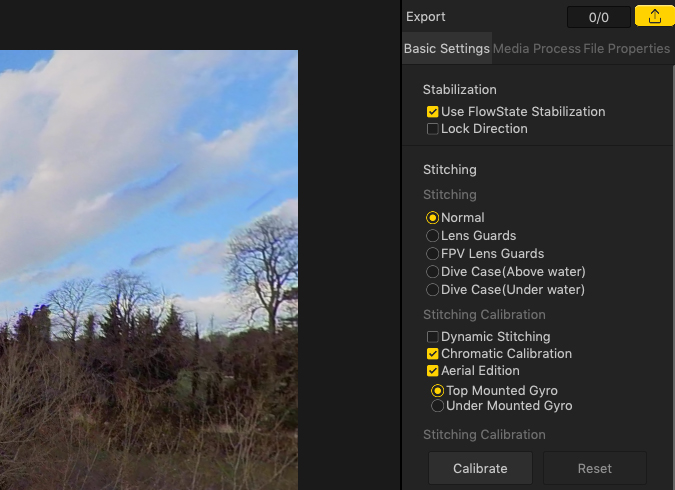Toggle Aerial Edition checkbox off

coord(432,371)
